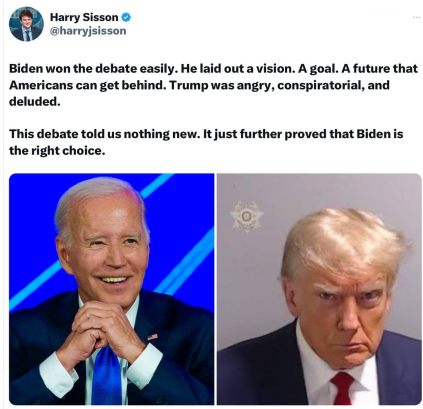Viewport: 423px width, 409px height.
Task: Open the @harryjsisson handle link
Action: [x=88, y=31]
